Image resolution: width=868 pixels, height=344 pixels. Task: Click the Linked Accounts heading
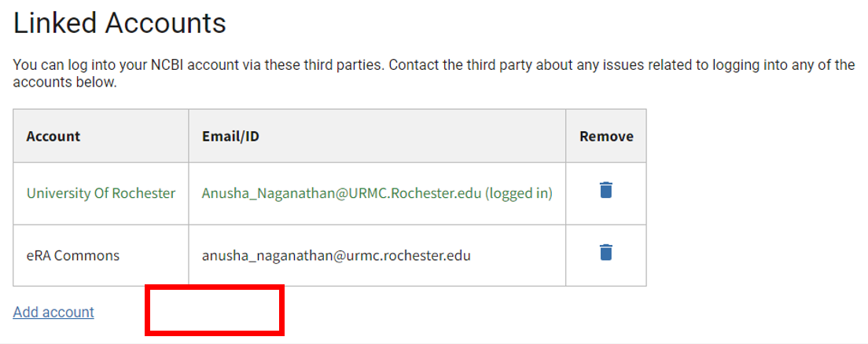click(x=120, y=24)
